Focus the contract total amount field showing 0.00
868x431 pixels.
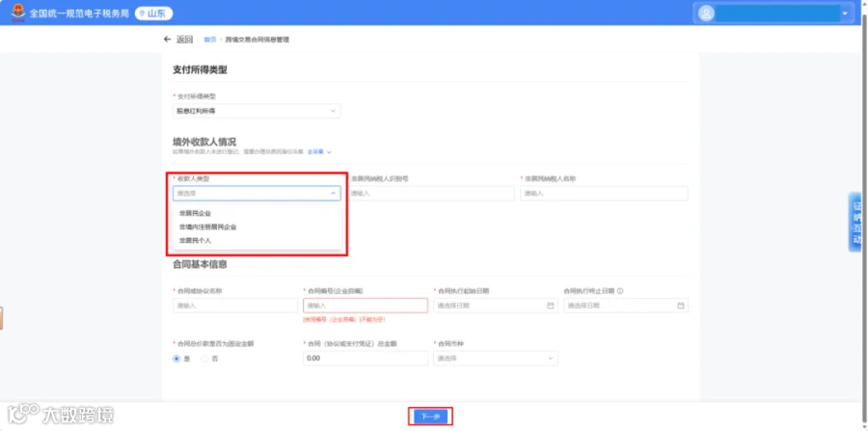(x=366, y=359)
